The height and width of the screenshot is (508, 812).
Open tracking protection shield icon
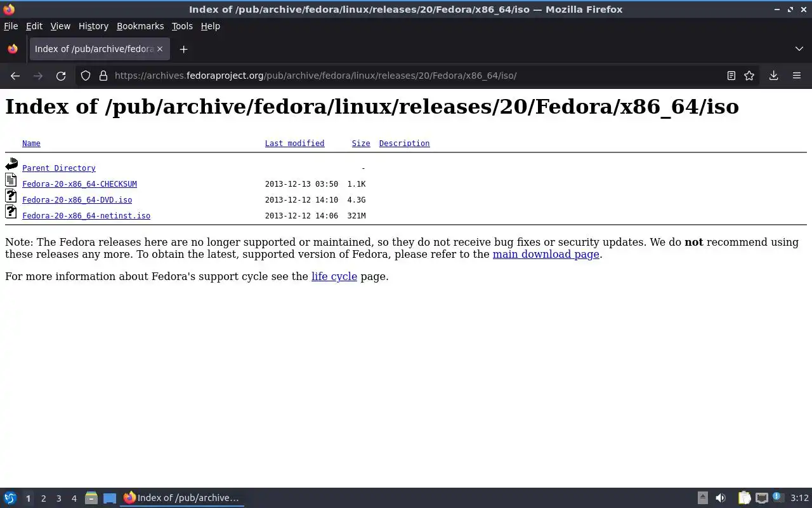click(x=86, y=76)
